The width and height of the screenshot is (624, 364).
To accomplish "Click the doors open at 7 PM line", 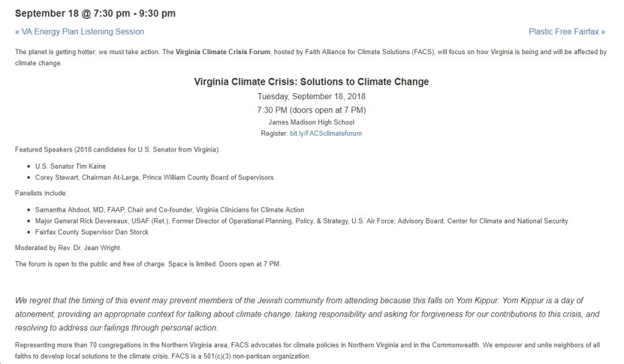I will tap(311, 110).
